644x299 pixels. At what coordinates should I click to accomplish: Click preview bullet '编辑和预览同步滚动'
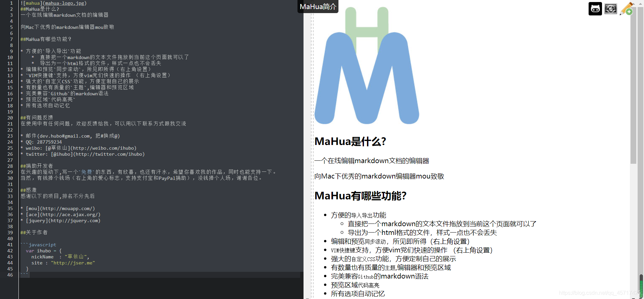(400, 241)
